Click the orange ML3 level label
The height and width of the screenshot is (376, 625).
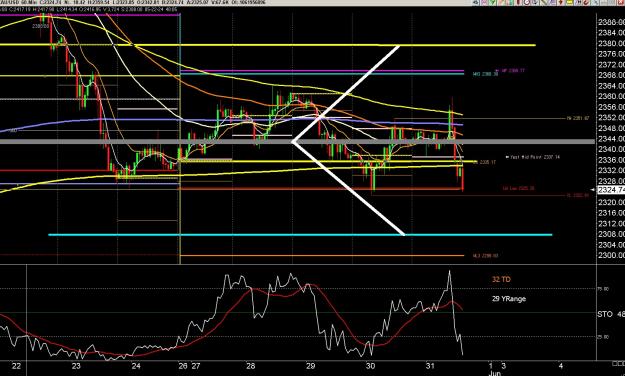[x=485, y=256]
